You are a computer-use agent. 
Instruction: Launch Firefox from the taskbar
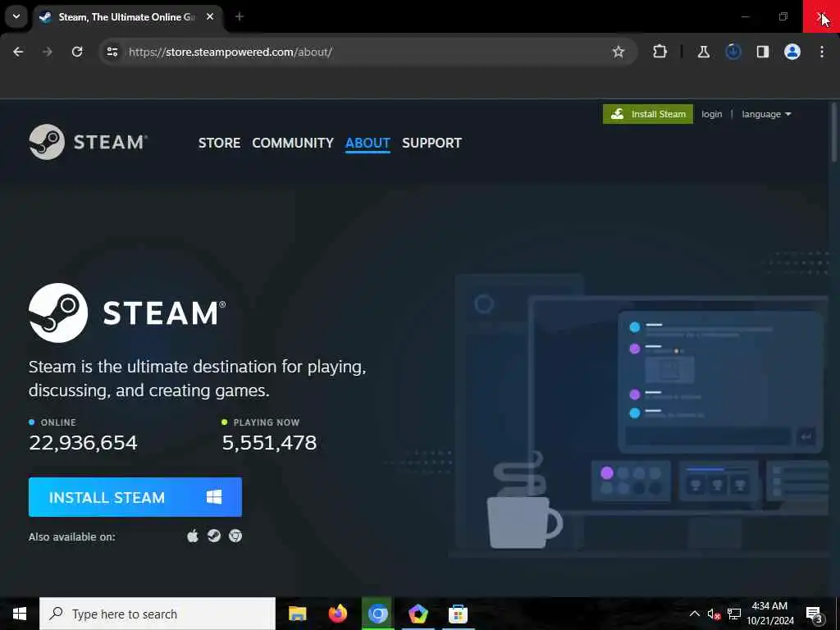coord(337,614)
